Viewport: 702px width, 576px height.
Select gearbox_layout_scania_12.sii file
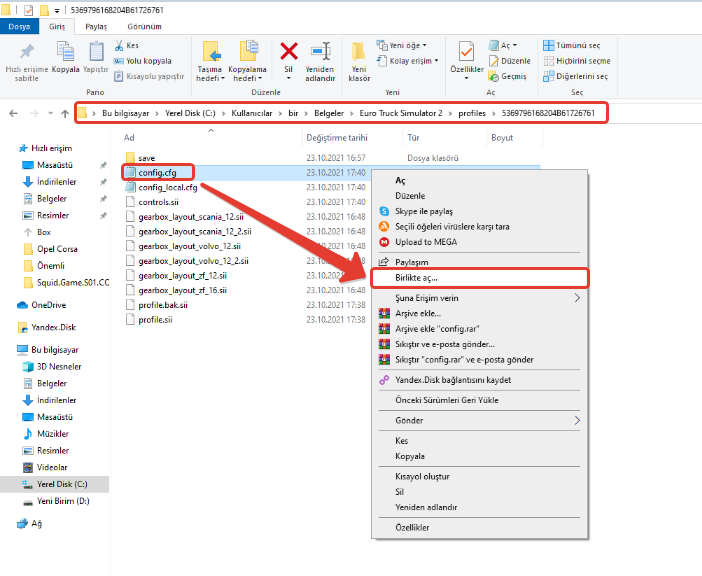pyautogui.click(x=191, y=217)
